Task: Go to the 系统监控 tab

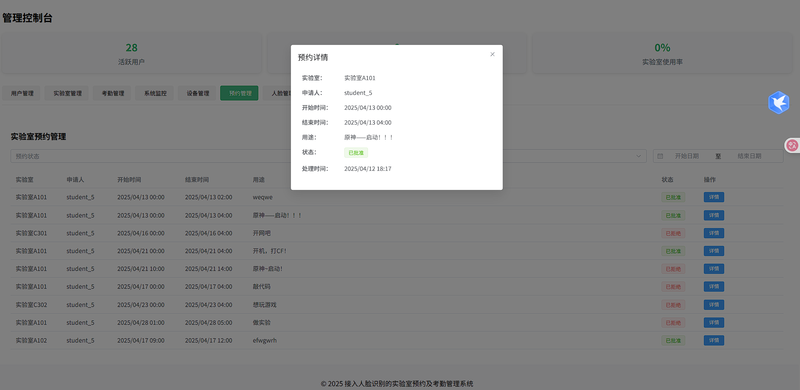Action: point(155,93)
